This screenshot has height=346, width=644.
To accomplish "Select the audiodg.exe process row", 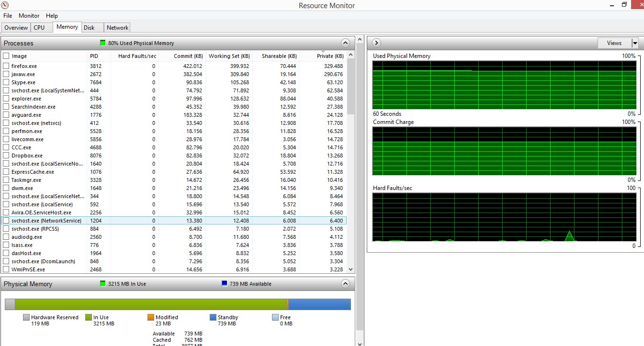I will (x=174, y=237).
